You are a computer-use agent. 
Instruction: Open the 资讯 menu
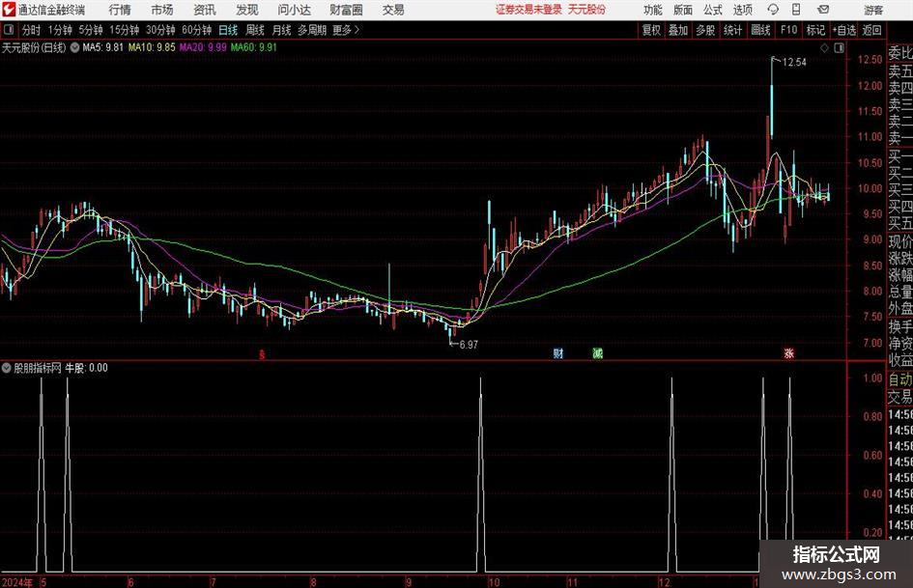coord(205,10)
